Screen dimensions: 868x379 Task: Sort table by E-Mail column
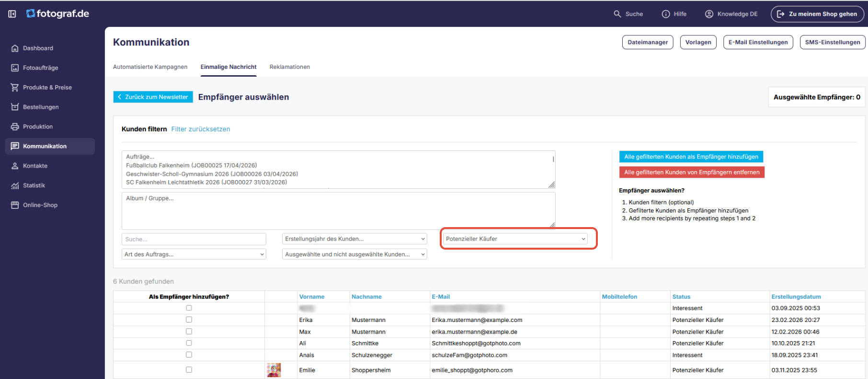pos(441,297)
